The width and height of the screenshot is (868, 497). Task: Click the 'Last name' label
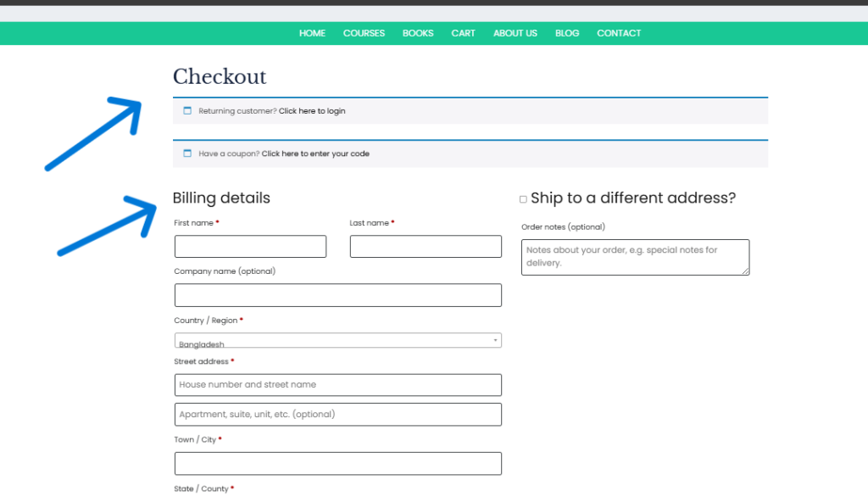[370, 223]
